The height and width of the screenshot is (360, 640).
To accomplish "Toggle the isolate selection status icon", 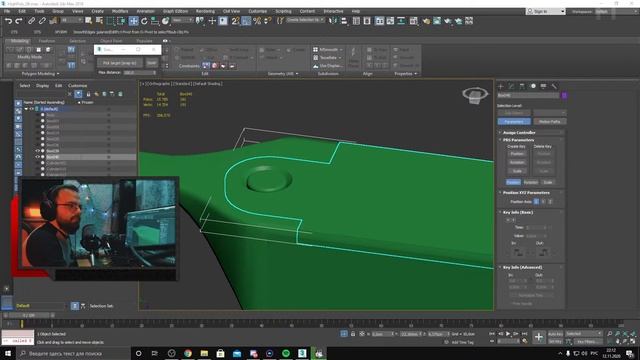I will pyautogui.click(x=344, y=334).
